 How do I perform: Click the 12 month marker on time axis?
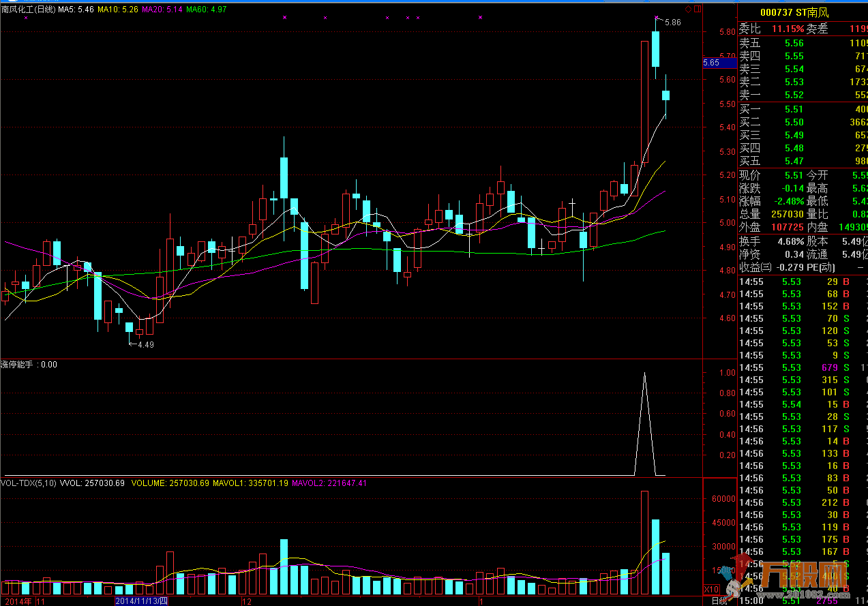pos(248,601)
